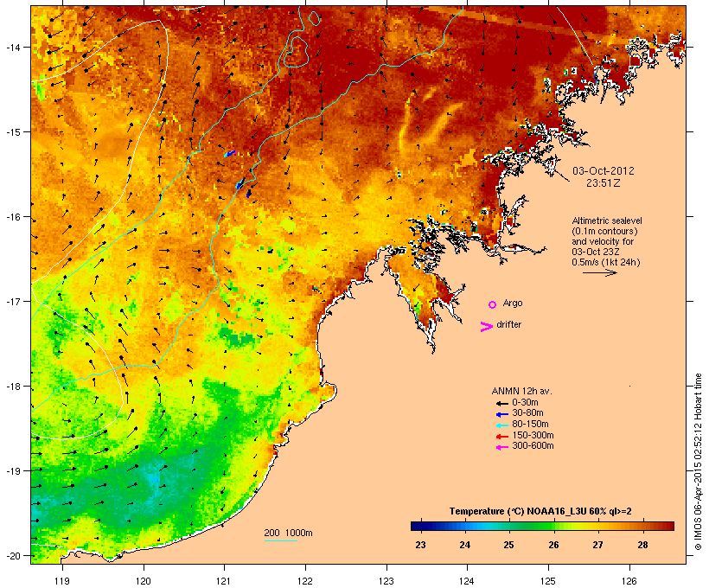Click the longitude label 124
This screenshot has width=709, height=588.
[x=467, y=581]
